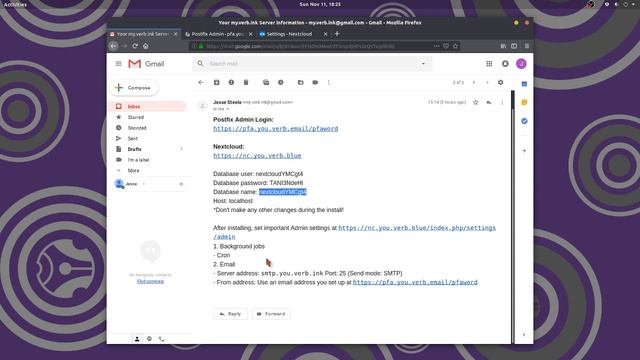Open the Google account avatar
Viewport: 640px width, 360px height.
(521, 64)
